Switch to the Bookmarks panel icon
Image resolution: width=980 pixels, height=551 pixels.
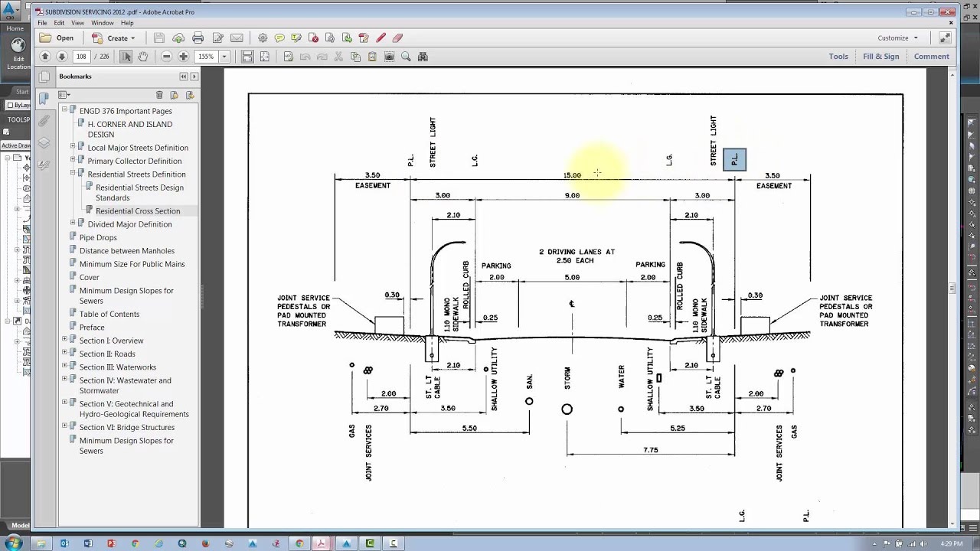coord(44,98)
